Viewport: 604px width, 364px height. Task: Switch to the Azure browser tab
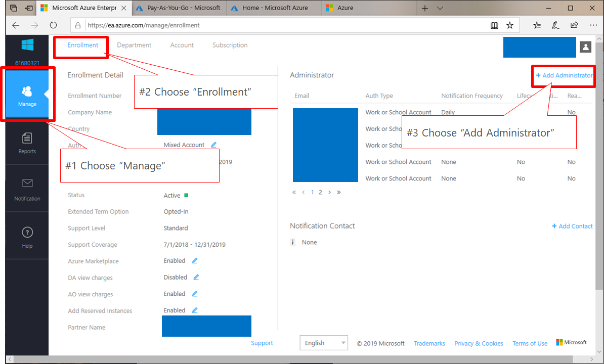point(369,8)
